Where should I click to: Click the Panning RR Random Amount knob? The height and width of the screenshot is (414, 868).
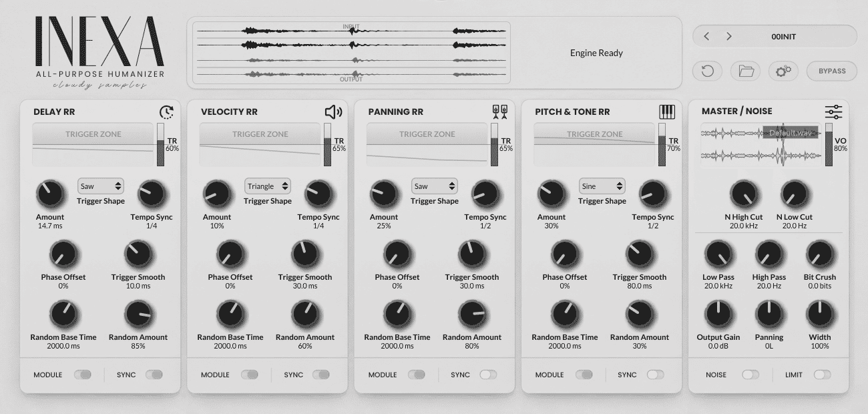click(x=472, y=314)
